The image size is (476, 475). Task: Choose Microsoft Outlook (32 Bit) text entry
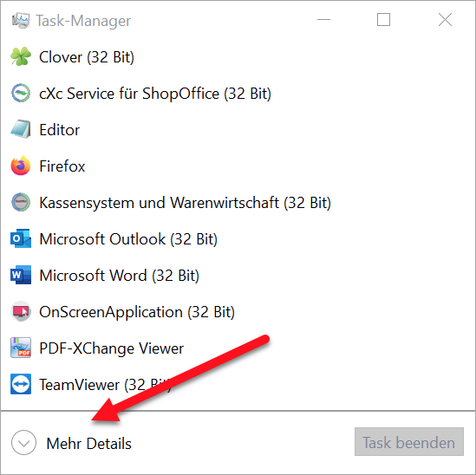[x=128, y=239]
